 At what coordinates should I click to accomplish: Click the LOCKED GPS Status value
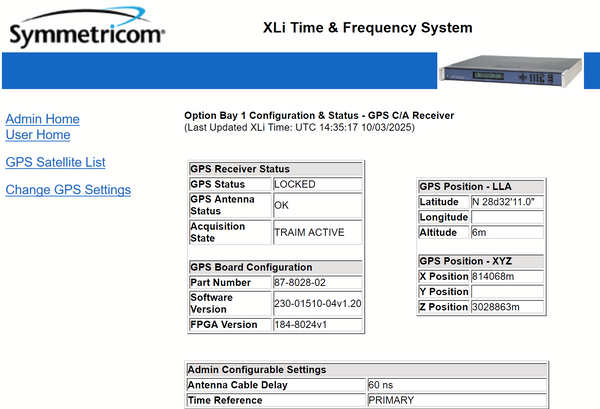[x=316, y=184]
